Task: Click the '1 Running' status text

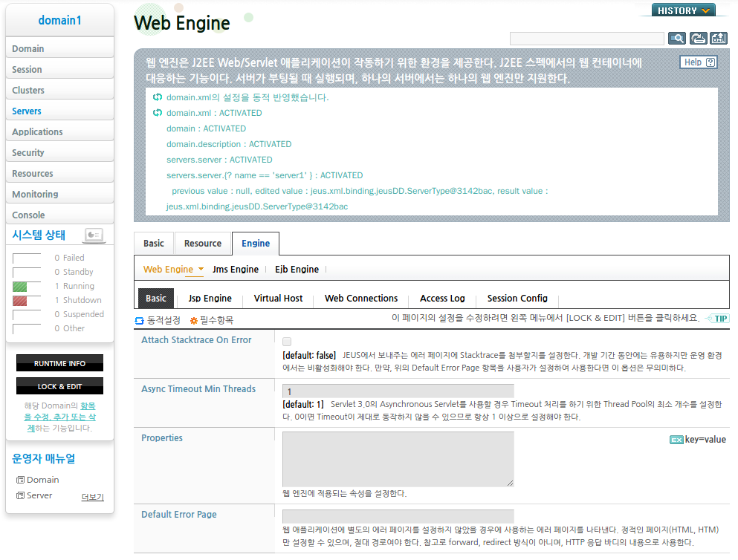Action: (x=74, y=286)
